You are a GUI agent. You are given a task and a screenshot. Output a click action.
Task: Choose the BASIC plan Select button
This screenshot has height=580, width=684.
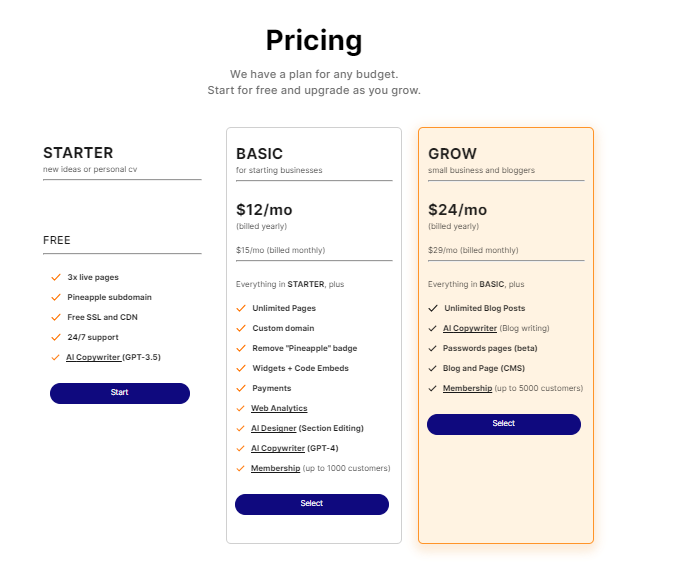(312, 504)
